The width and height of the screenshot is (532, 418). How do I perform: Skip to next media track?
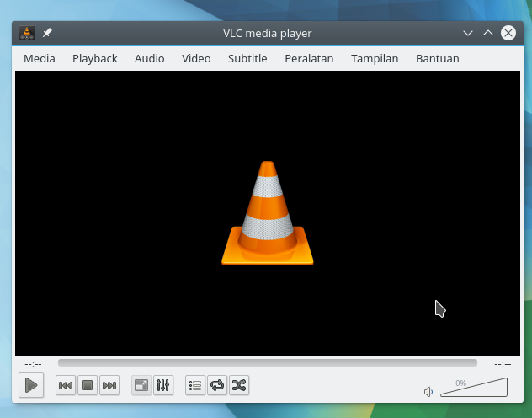(x=109, y=385)
